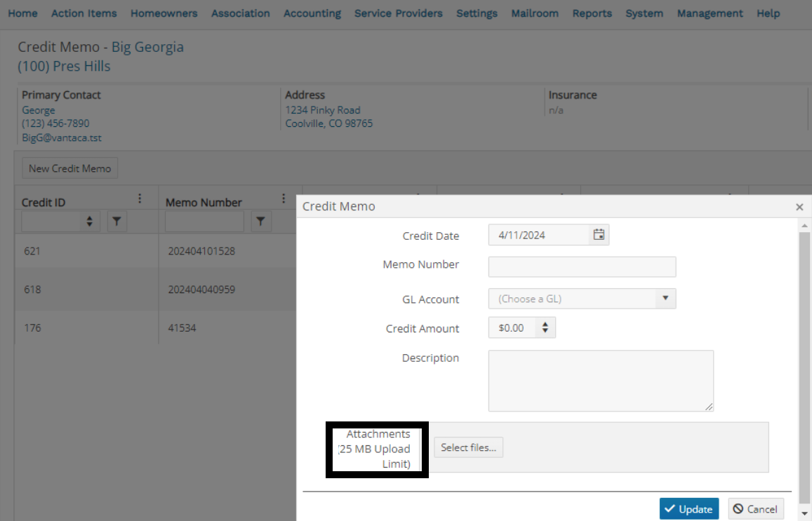Open the Credit ID column options menu
The height and width of the screenshot is (521, 812).
(140, 198)
